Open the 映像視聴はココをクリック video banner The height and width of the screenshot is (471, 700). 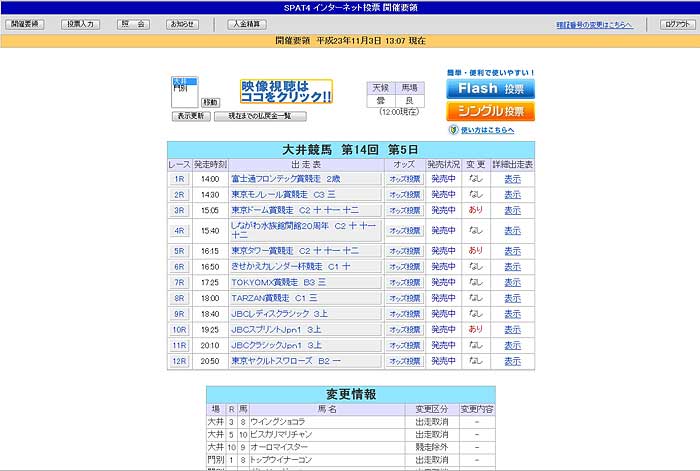click(x=286, y=92)
